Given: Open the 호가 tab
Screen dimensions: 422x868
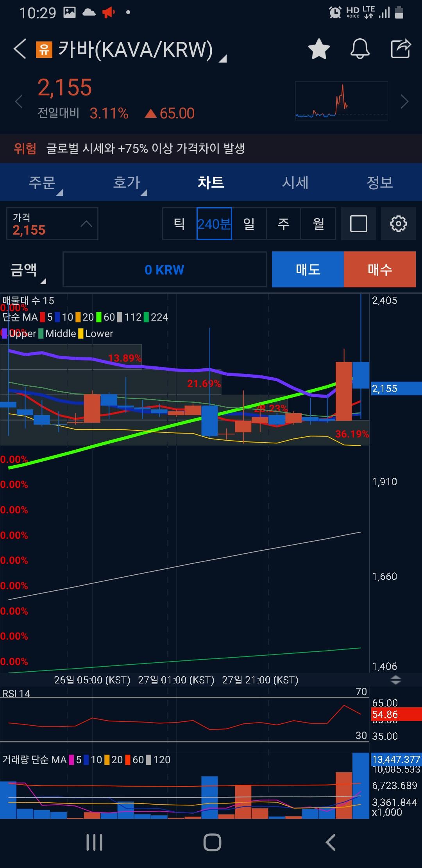Looking at the screenshot, I should click(x=127, y=183).
